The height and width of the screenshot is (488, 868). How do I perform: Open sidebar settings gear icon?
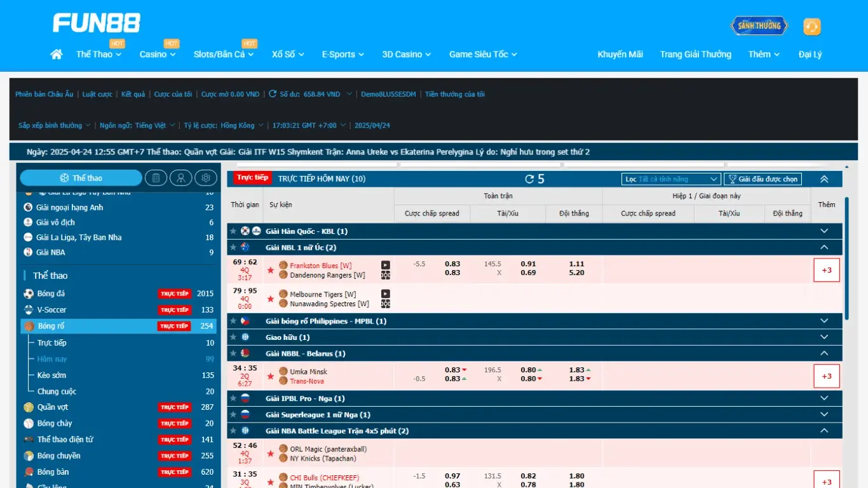tap(206, 178)
